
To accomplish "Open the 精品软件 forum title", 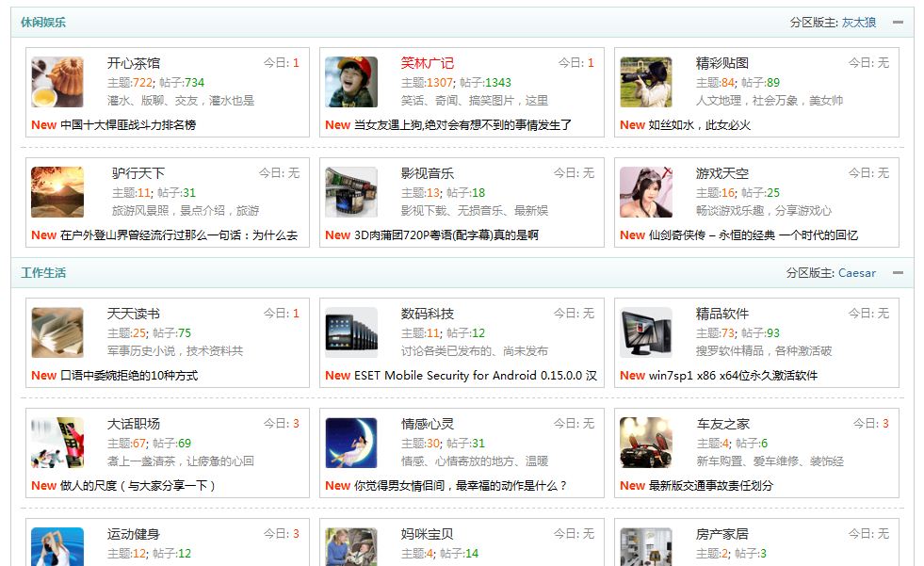I will [721, 314].
